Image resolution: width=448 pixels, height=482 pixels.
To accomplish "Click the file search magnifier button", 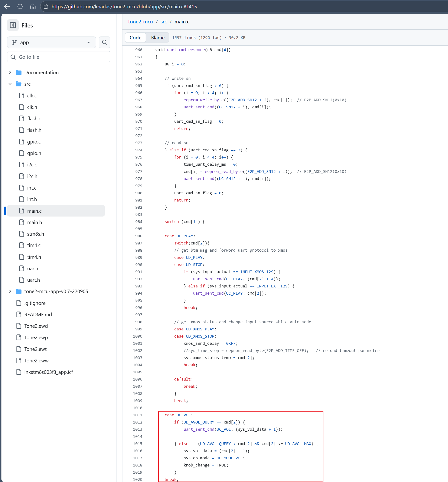I will coord(105,42).
